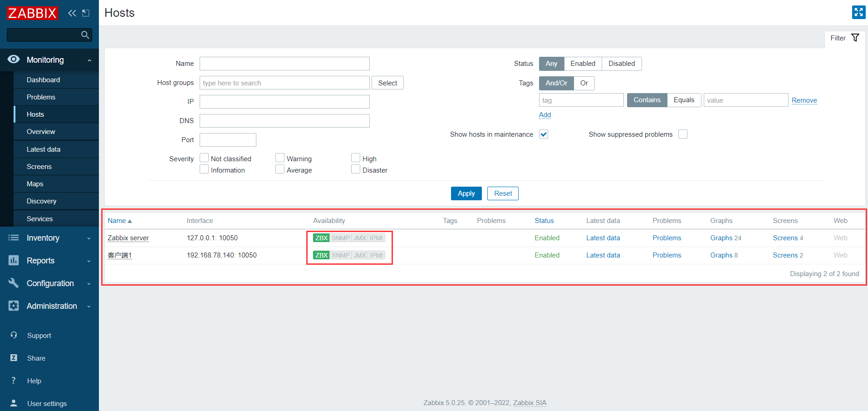
Task: Click ZBX availability badge for Zabbix server
Action: [x=321, y=238]
